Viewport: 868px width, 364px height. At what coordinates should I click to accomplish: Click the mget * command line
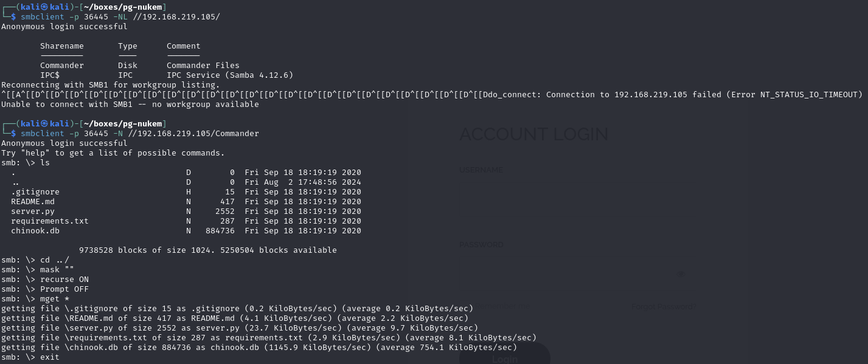click(55, 299)
